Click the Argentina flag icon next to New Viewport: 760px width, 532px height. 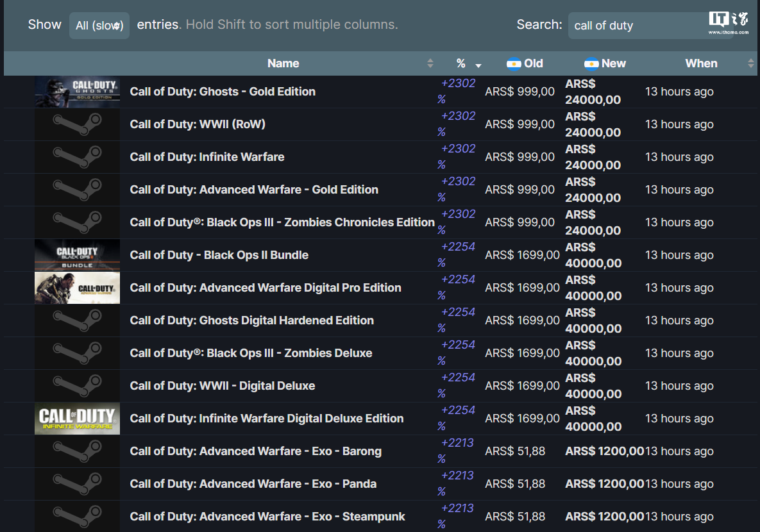click(x=591, y=63)
